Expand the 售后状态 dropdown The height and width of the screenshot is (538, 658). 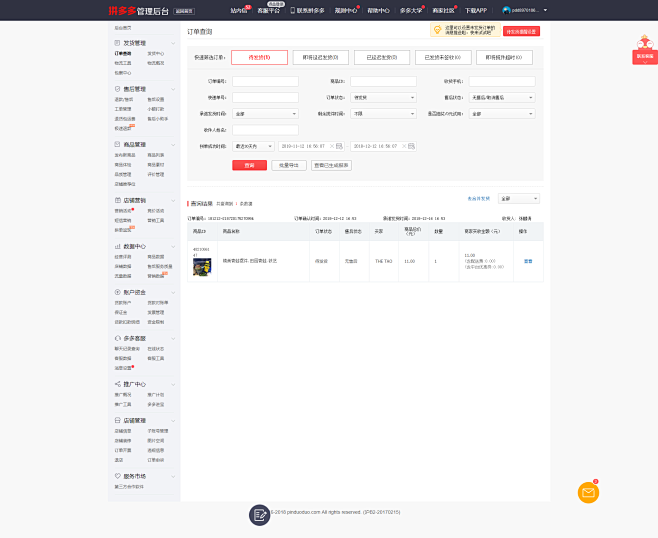502,97
